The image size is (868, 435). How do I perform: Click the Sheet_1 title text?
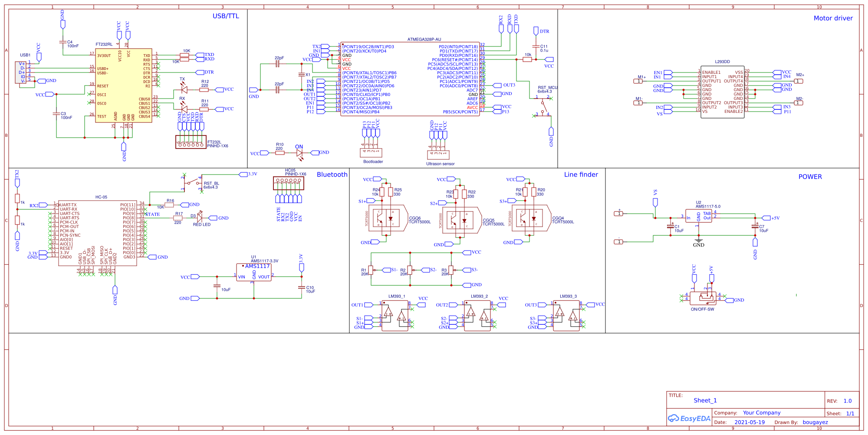pos(706,401)
